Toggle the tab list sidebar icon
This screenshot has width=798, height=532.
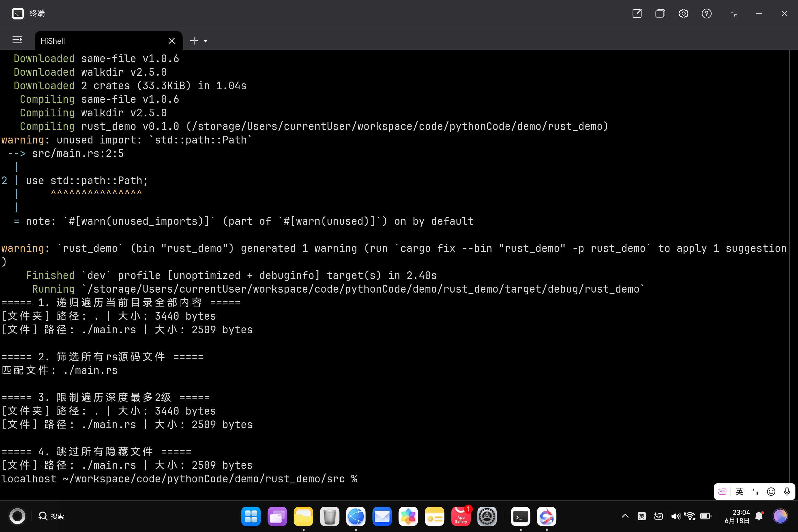point(17,40)
